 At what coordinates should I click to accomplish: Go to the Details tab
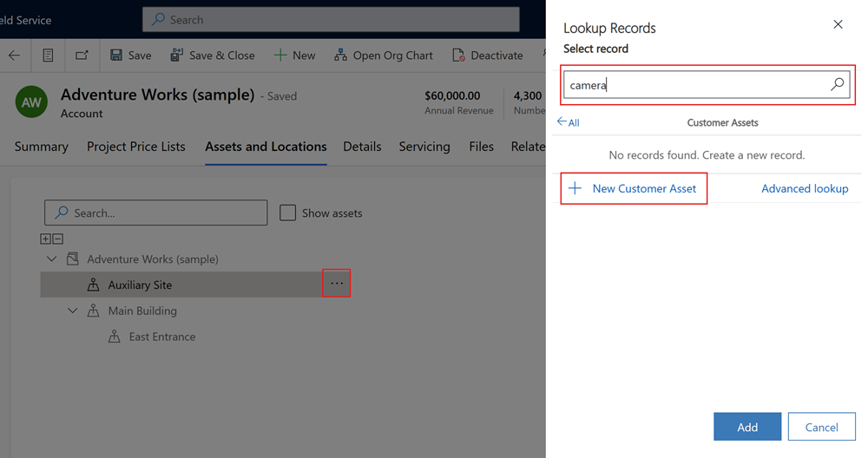362,147
